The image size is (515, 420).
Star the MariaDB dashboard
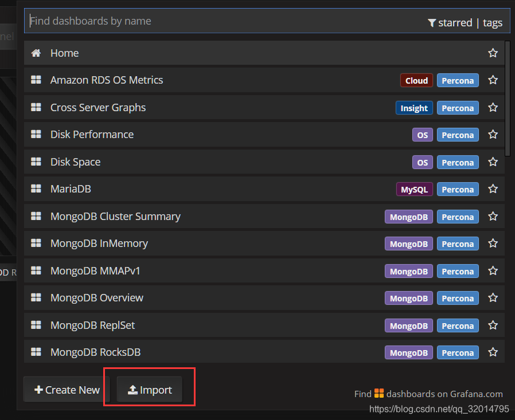pyautogui.click(x=493, y=189)
